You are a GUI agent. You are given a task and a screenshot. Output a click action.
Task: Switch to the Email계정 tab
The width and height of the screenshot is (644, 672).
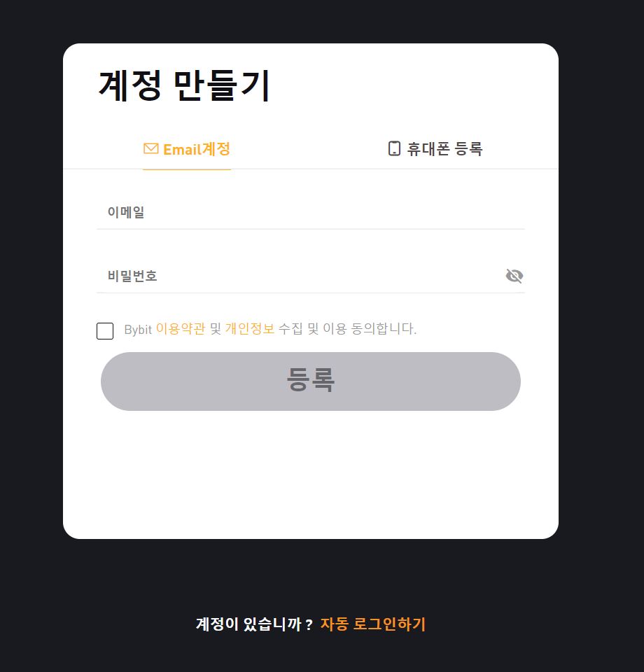[187, 149]
